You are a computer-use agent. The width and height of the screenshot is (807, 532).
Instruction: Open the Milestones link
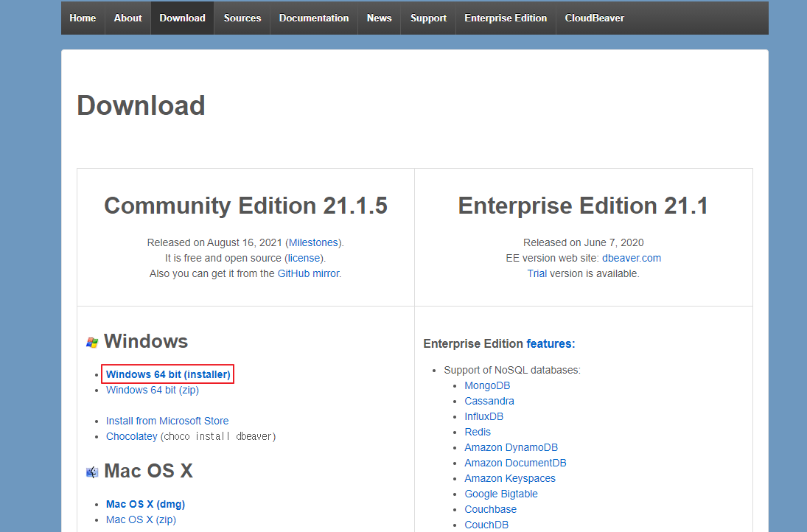tap(313, 243)
